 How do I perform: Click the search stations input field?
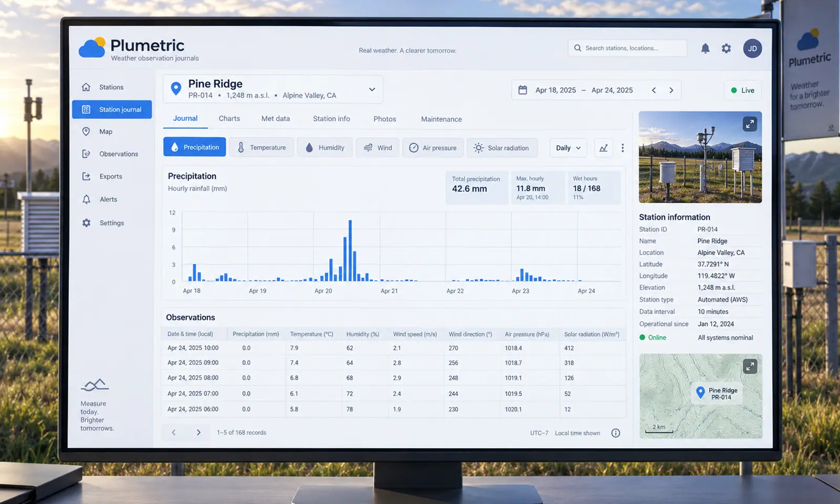pyautogui.click(x=627, y=48)
